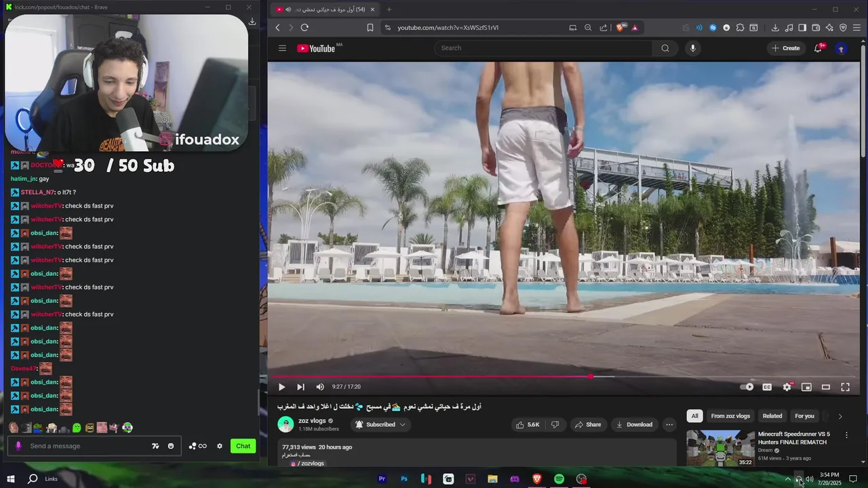This screenshot has width=868, height=488.
Task: Open Brave Rewards triangle icon
Action: (x=635, y=28)
